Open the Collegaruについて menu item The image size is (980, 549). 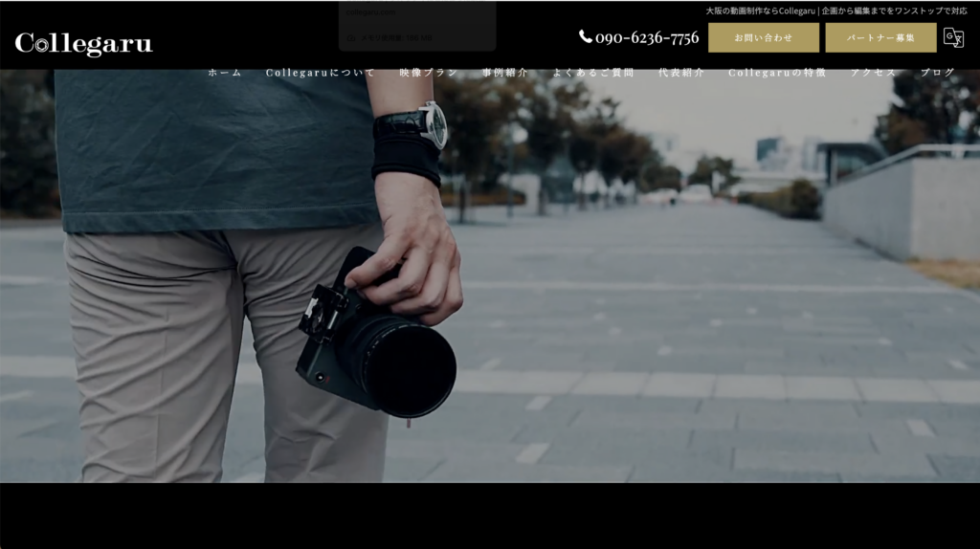click(x=321, y=73)
